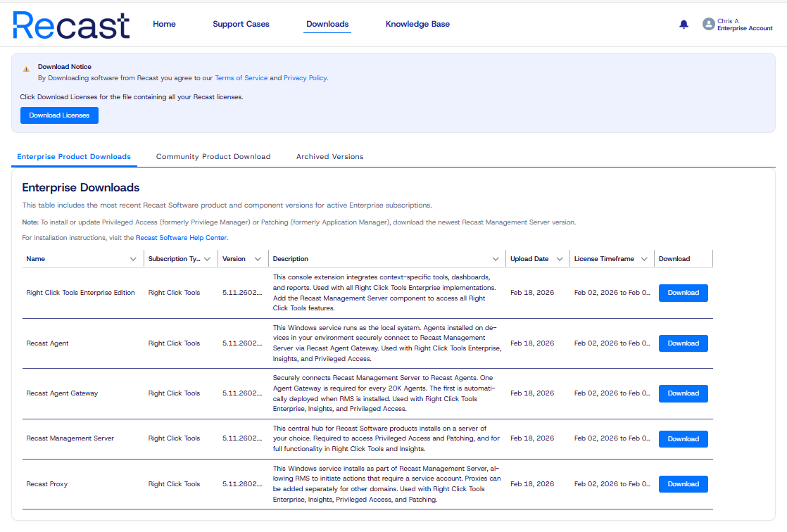
Task: Open the Chris A account avatar menu
Action: [x=708, y=23]
